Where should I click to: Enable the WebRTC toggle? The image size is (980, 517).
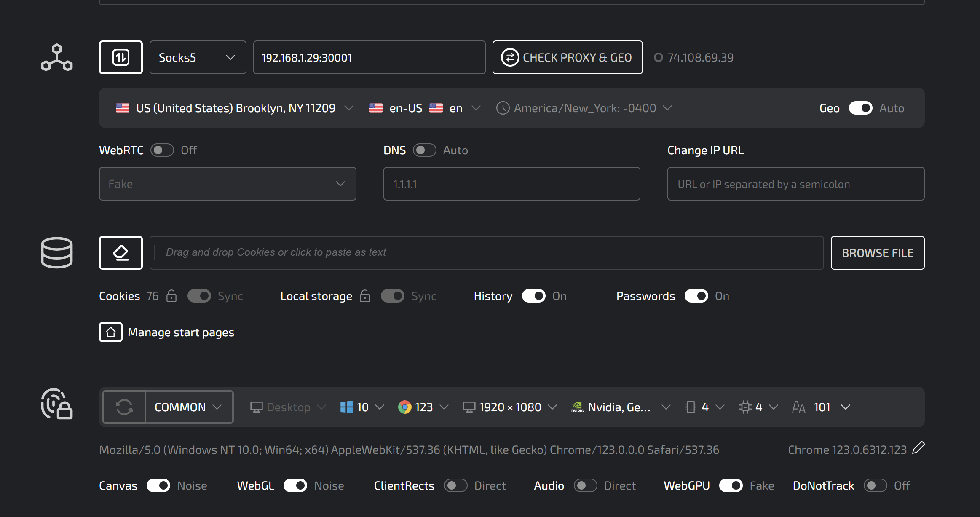(162, 150)
